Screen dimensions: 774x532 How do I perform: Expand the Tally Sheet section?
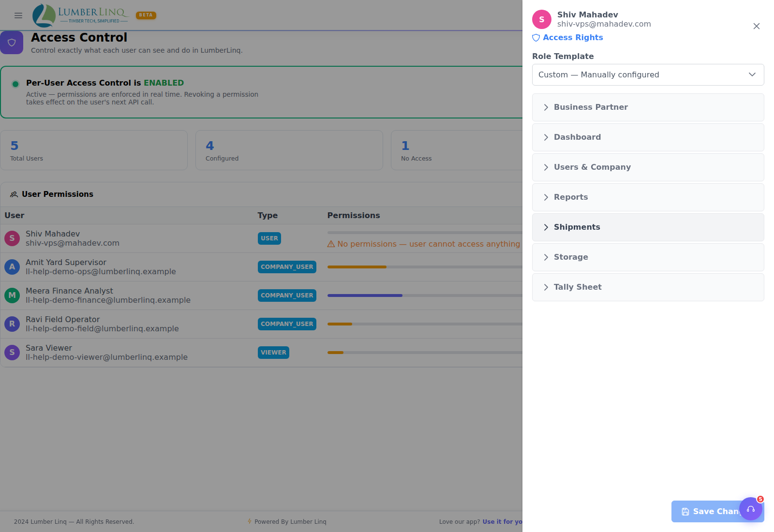coord(648,287)
